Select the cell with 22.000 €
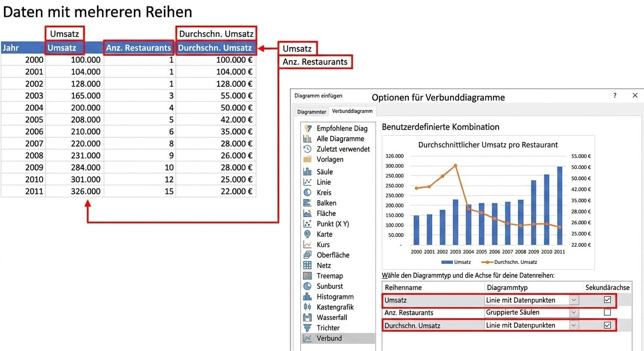This screenshot has height=351, width=644. [215, 191]
